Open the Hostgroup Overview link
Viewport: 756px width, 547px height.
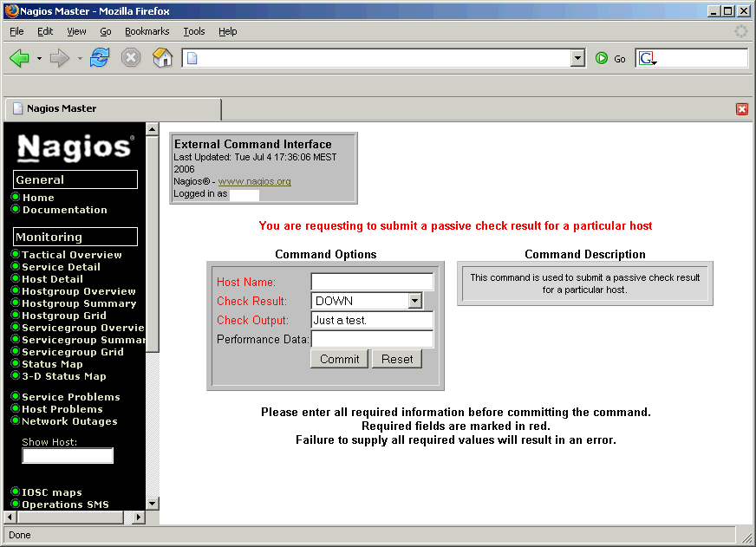click(x=79, y=291)
